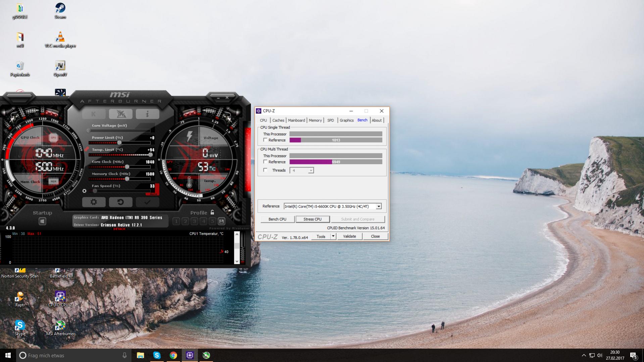
Task: Click the Core Clock slider handle
Action: pos(127,167)
